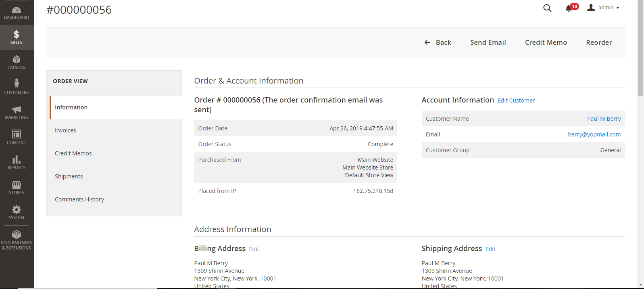Expand the admin account dropdown

click(x=604, y=8)
